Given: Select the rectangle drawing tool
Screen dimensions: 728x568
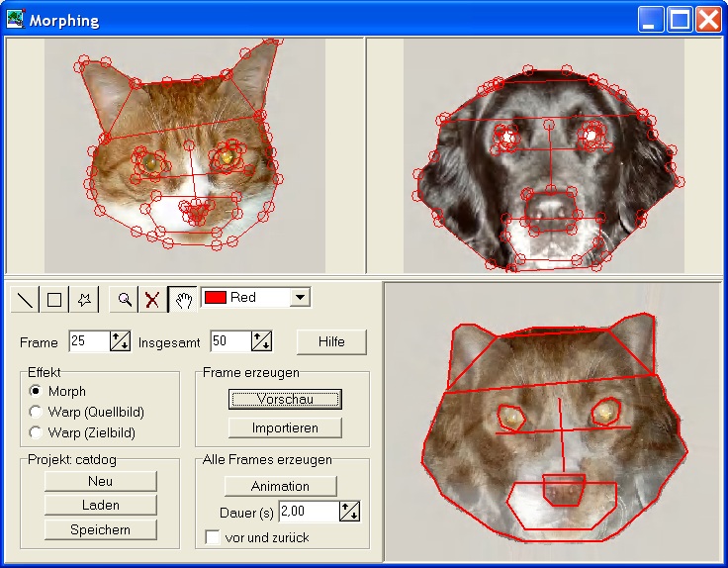Looking at the screenshot, I should [54, 299].
